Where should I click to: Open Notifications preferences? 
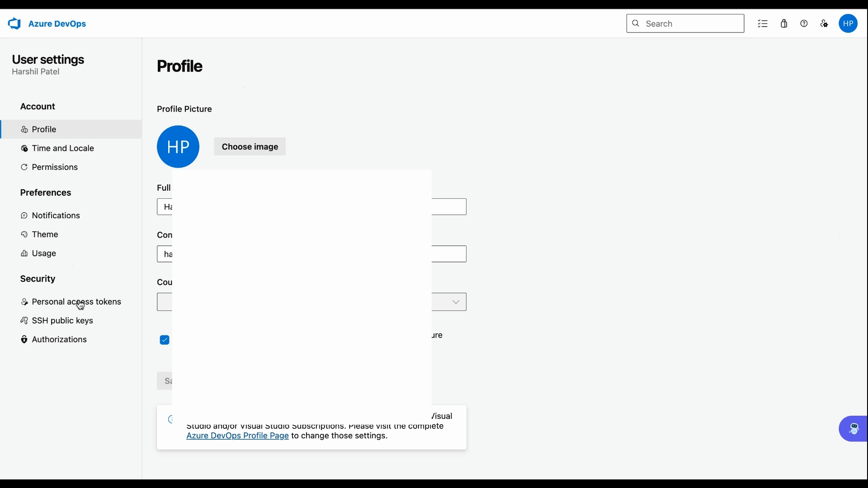tap(56, 216)
